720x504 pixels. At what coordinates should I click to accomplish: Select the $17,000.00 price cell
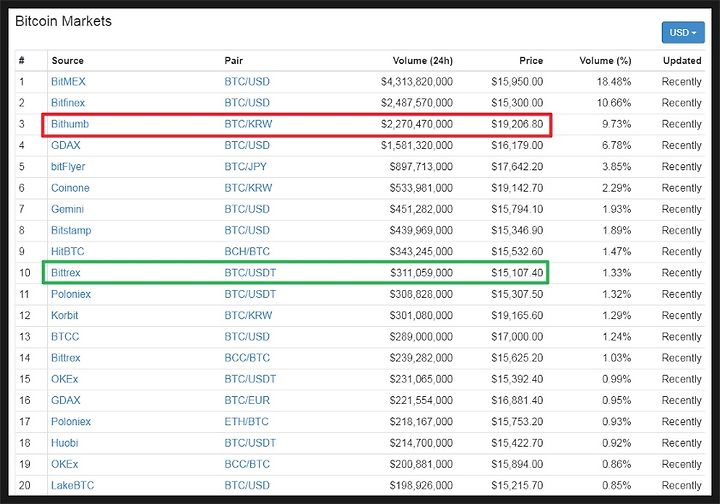[x=517, y=336]
